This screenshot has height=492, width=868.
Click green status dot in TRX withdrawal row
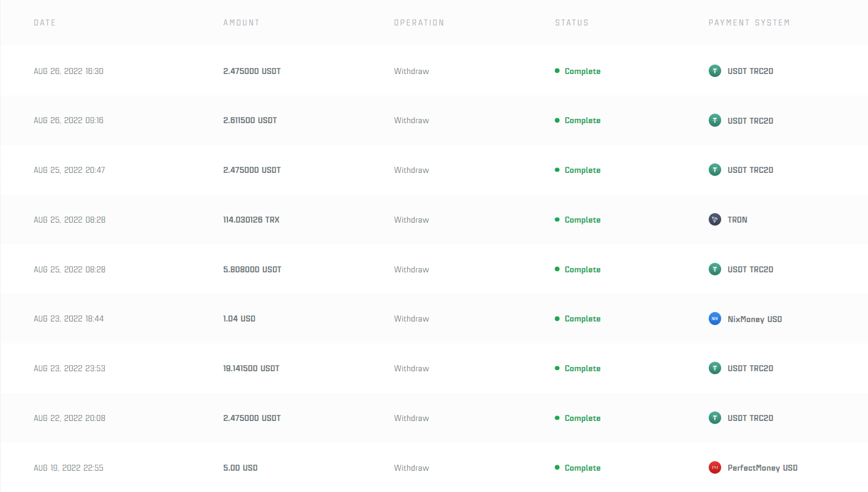coord(557,220)
